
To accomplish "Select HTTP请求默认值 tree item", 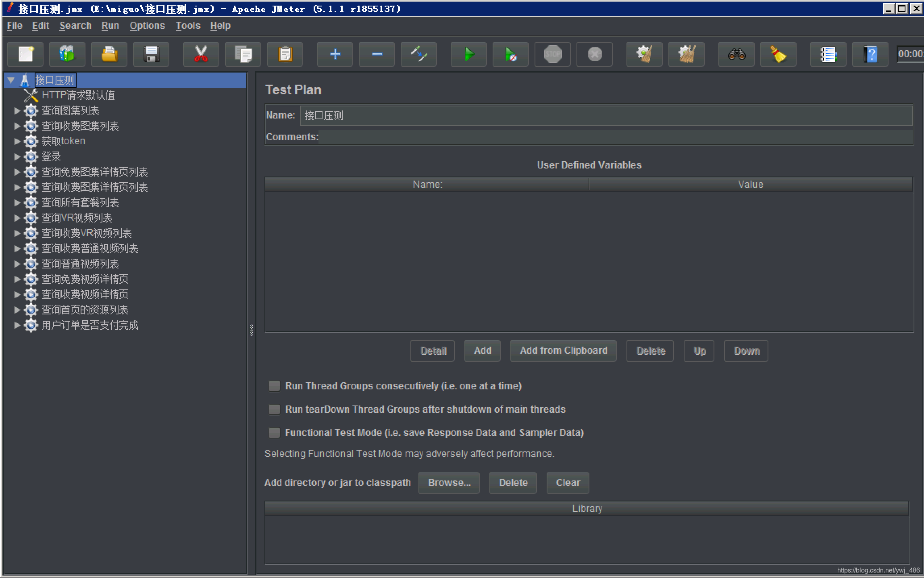I will tap(78, 96).
